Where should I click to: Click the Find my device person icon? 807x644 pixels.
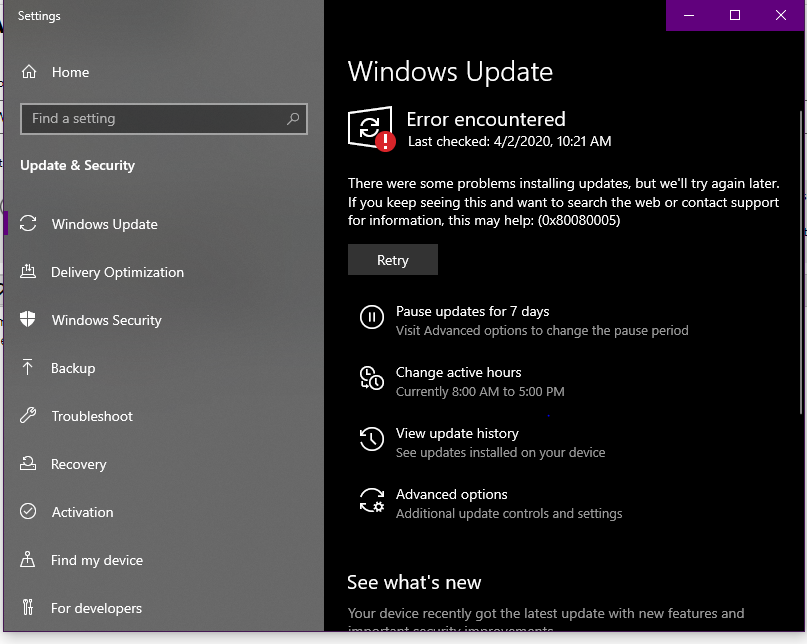coord(28,559)
